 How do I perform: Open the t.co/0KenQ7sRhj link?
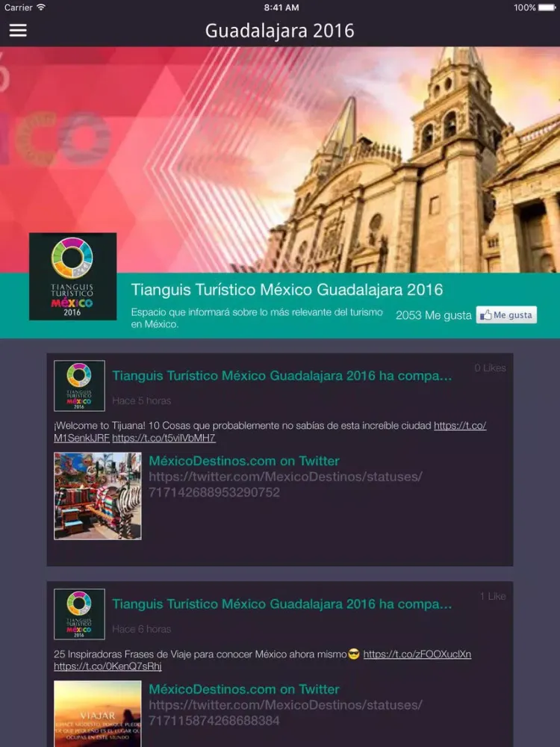coord(108,666)
